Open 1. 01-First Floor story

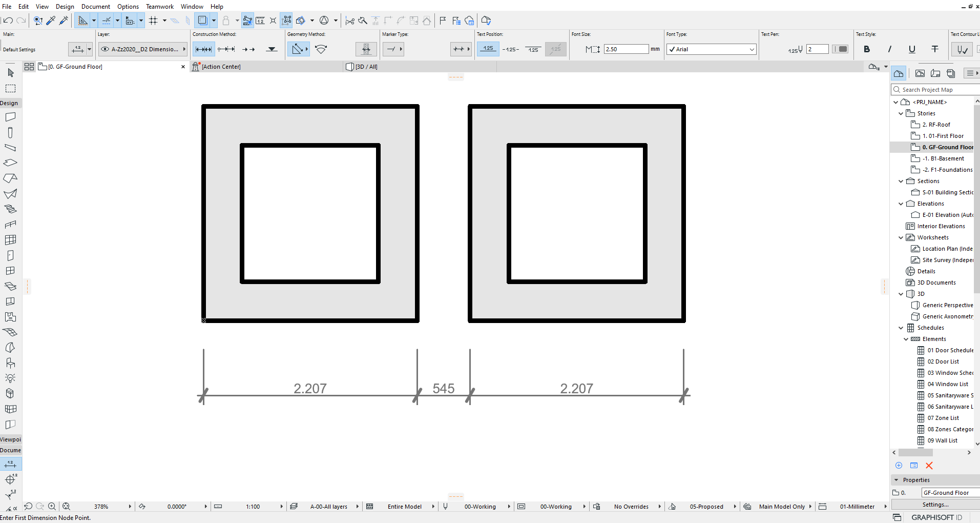coord(943,136)
